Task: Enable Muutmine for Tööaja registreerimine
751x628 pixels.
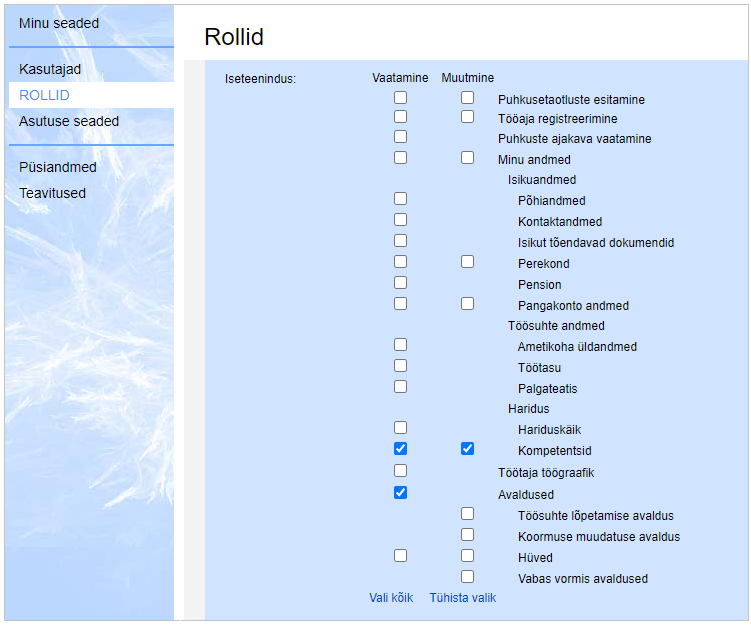Action: click(x=467, y=117)
